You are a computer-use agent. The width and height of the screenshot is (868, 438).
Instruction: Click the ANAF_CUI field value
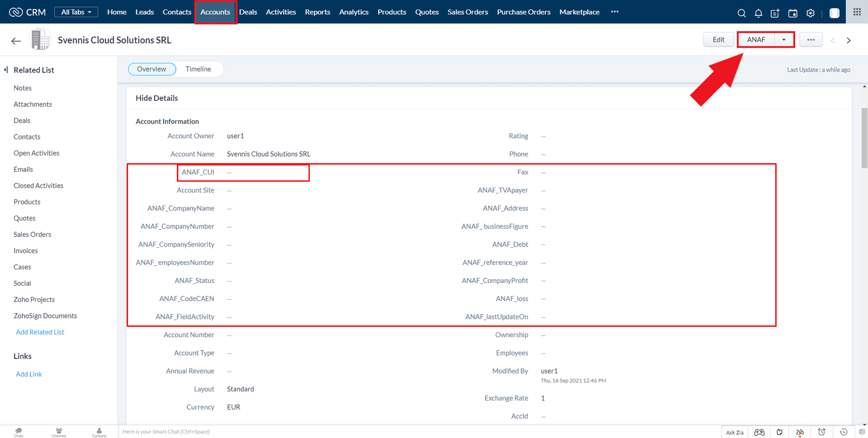point(229,172)
